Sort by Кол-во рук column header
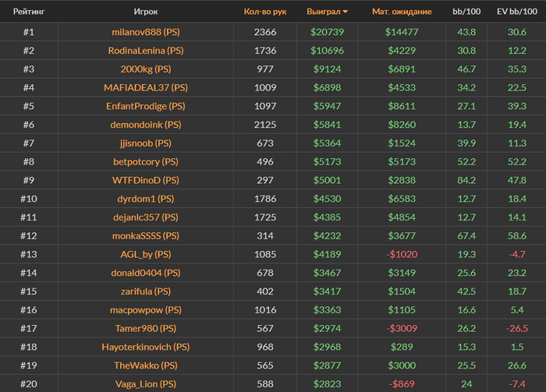This screenshot has width=546, height=392. (x=265, y=12)
